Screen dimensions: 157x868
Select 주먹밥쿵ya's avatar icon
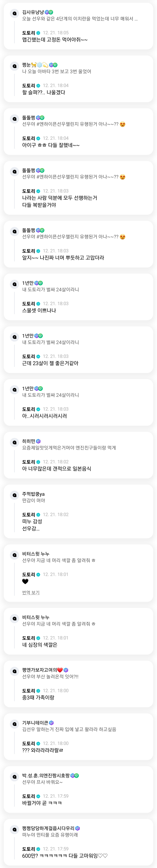click(x=14, y=495)
